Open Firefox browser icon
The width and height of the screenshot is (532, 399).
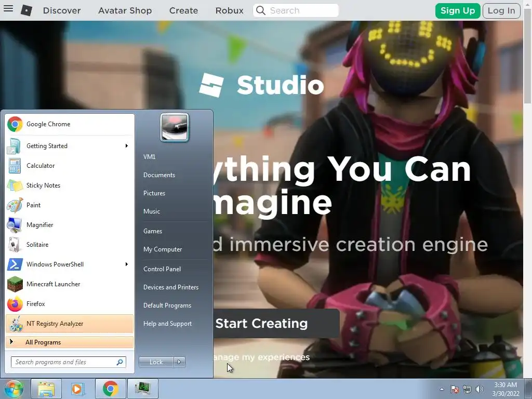[15, 303]
